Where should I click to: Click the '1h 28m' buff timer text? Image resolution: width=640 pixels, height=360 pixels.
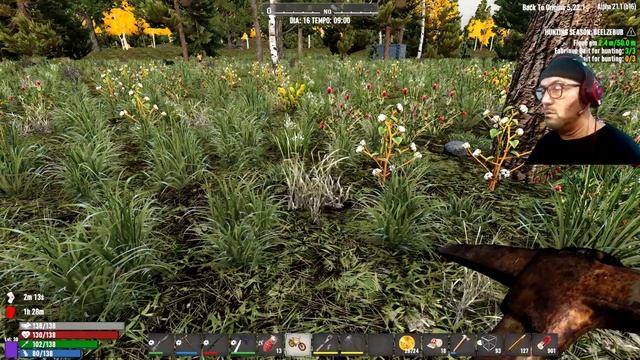pyautogui.click(x=33, y=312)
